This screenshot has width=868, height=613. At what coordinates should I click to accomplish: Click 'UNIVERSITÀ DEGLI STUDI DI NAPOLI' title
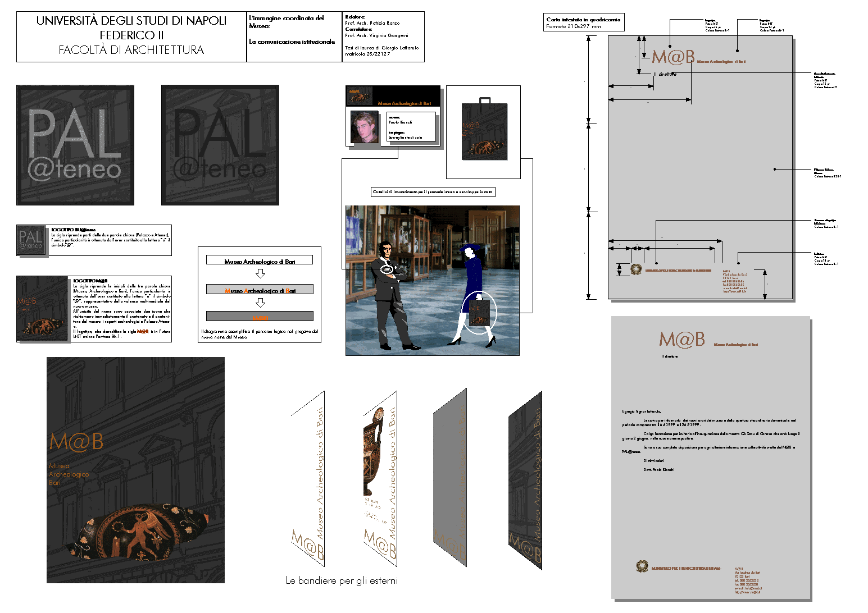[131, 21]
